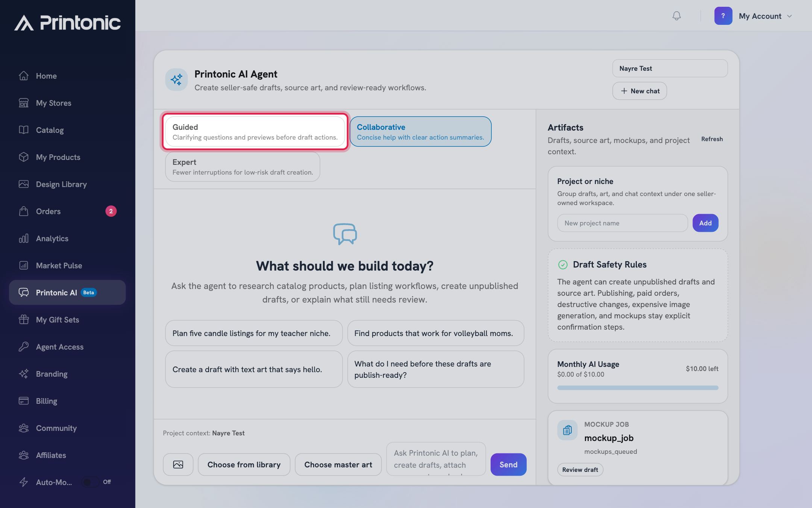Open the Orders menu item

[x=67, y=211]
